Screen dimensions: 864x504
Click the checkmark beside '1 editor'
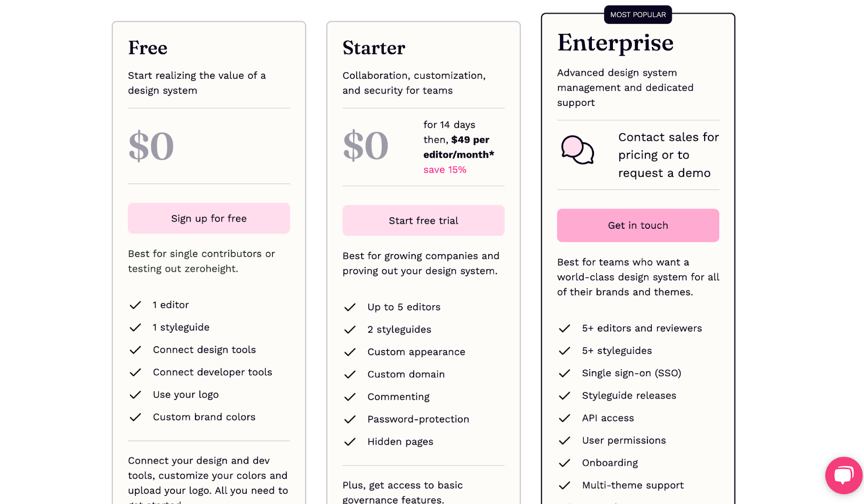pos(136,305)
